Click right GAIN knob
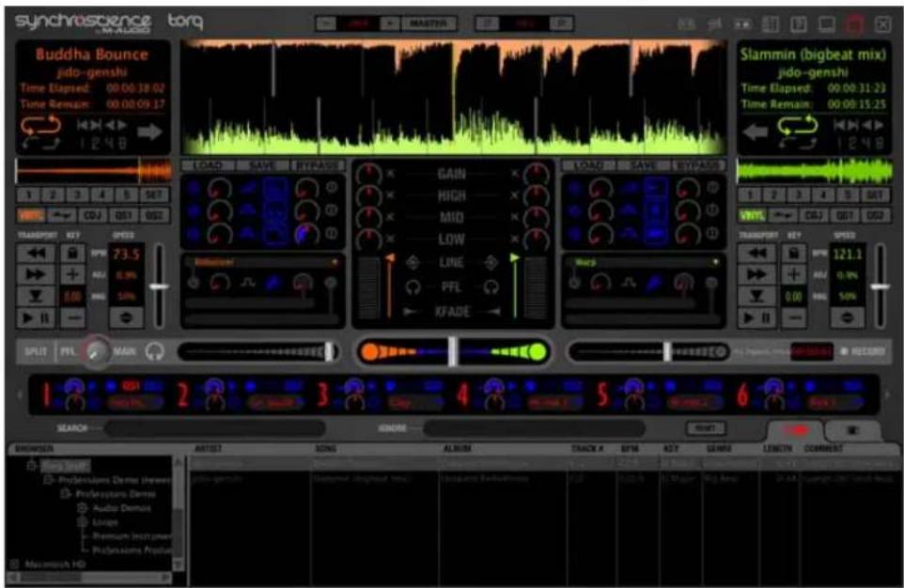This screenshot has height=588, width=904. pyautogui.click(x=536, y=174)
